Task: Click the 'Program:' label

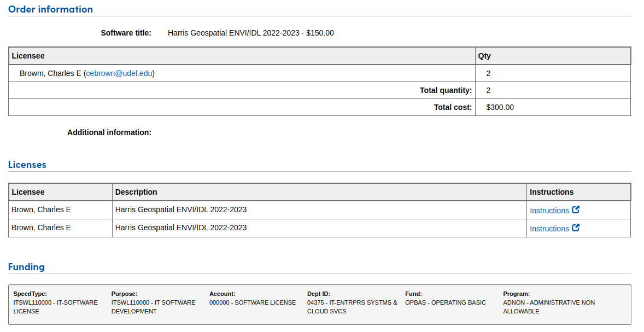Action: (516, 294)
